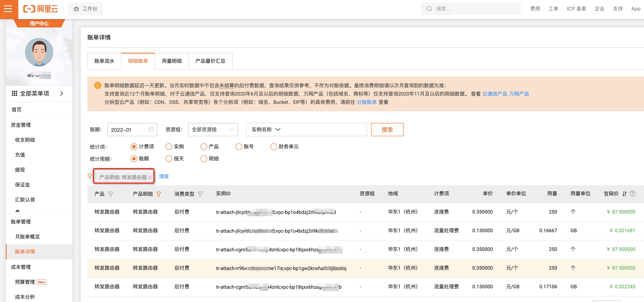This screenshot has width=644, height=302.
Task: Click the product column filter funnel
Action: (x=110, y=194)
